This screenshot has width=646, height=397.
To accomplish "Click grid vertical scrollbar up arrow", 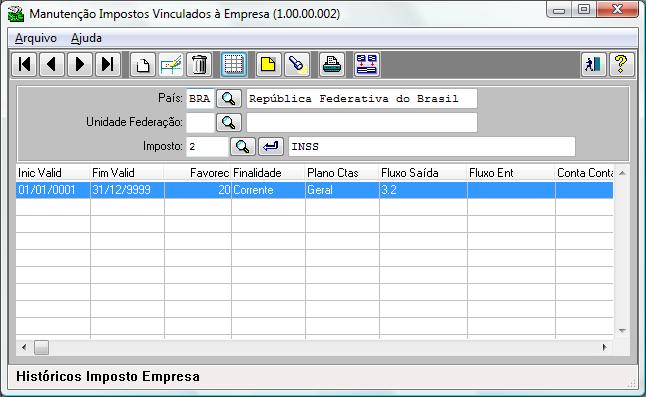I will point(622,173).
